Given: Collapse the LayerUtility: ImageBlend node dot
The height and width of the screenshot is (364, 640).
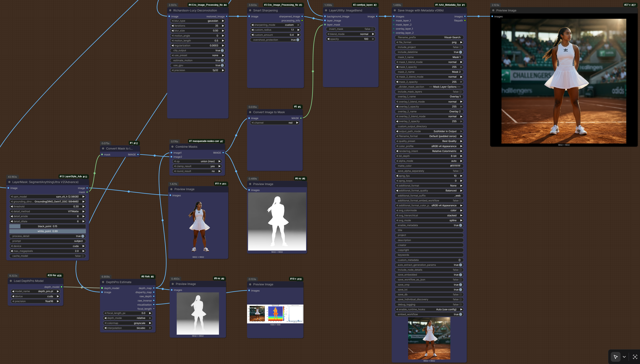Looking at the screenshot, I should point(326,10).
